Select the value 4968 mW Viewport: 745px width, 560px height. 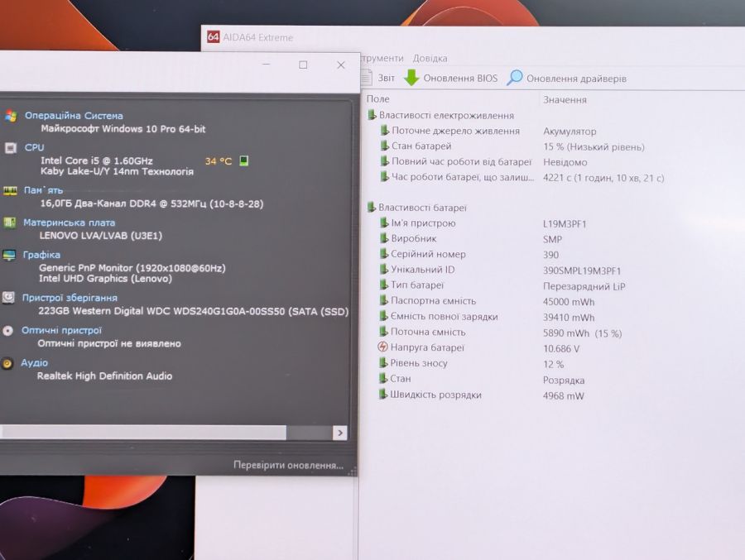564,395
